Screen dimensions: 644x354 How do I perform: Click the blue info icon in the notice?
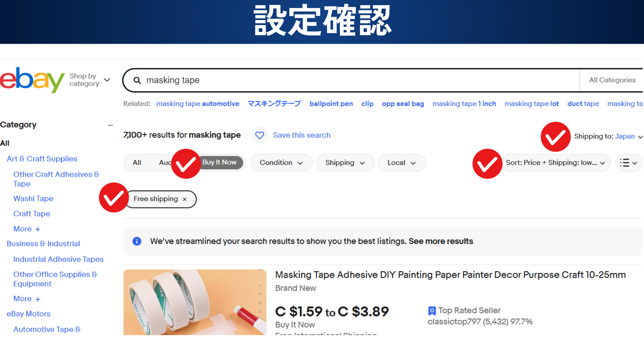pos(137,241)
